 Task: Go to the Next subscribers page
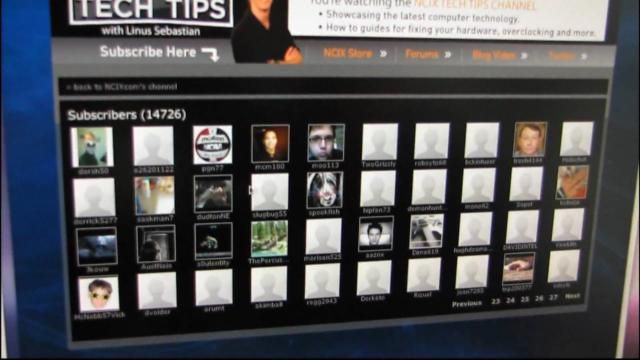(573, 296)
